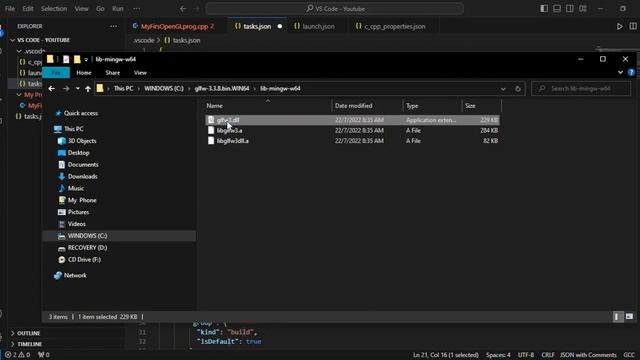Image resolution: width=640 pixels, height=360 pixels.
Task: Open Downloads in navigation pane
Action: [x=78, y=176]
